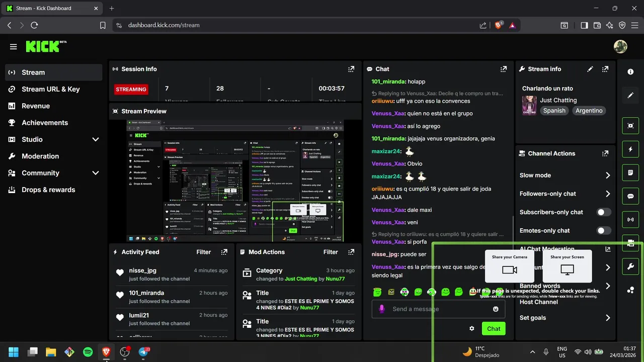This screenshot has width=644, height=362.
Task: Click the Argentino tag
Action: 589,111
